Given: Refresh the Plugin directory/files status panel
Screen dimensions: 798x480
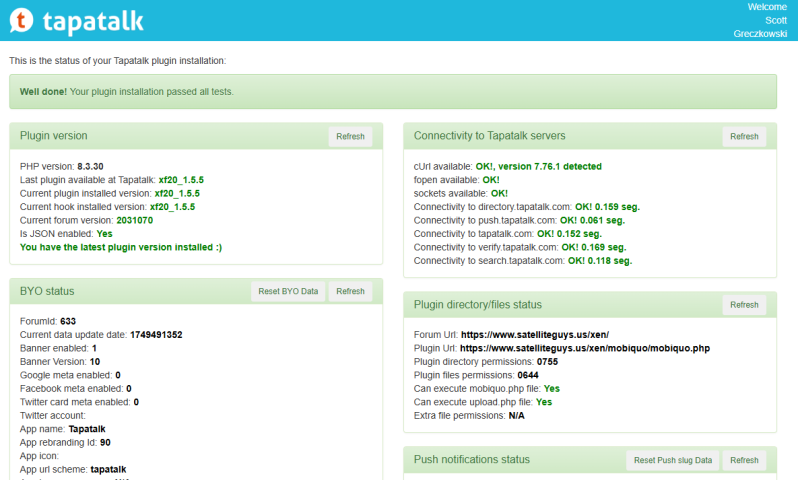Looking at the screenshot, I should pos(744,305).
